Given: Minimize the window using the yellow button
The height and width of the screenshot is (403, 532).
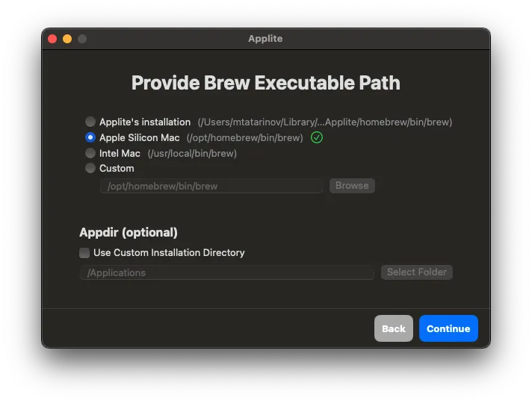Looking at the screenshot, I should [x=67, y=39].
